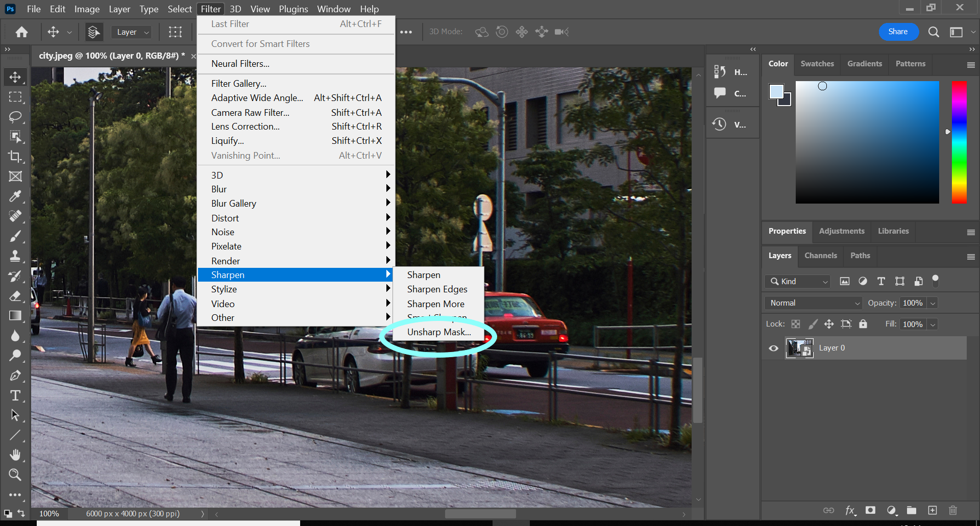The image size is (980, 526).
Task: Select the Crop tool
Action: (15, 157)
